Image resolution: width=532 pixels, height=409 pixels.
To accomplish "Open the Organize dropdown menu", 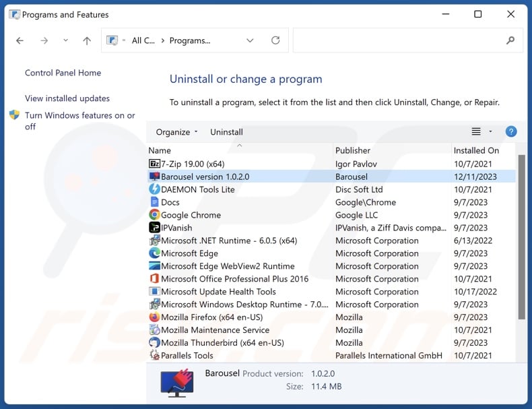I will [x=176, y=132].
